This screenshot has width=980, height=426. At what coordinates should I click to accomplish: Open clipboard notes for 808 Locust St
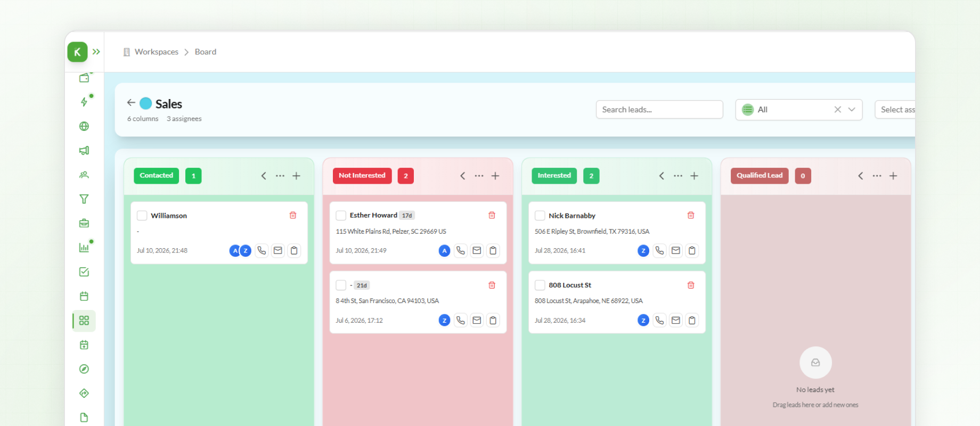coord(692,320)
